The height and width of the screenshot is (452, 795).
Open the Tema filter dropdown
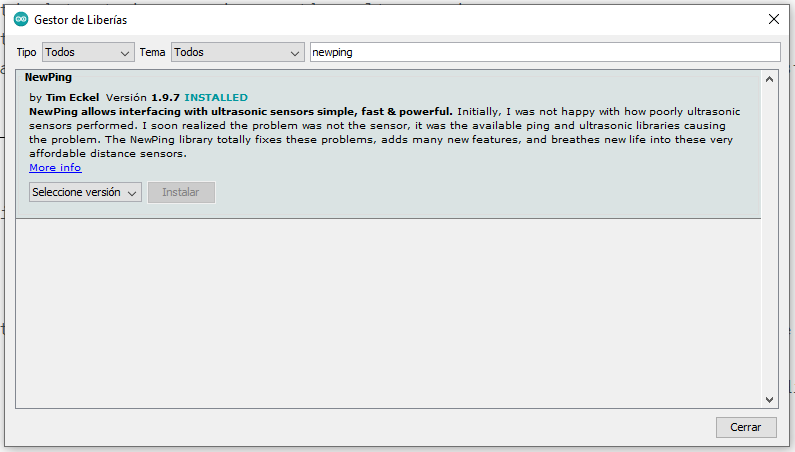point(237,52)
